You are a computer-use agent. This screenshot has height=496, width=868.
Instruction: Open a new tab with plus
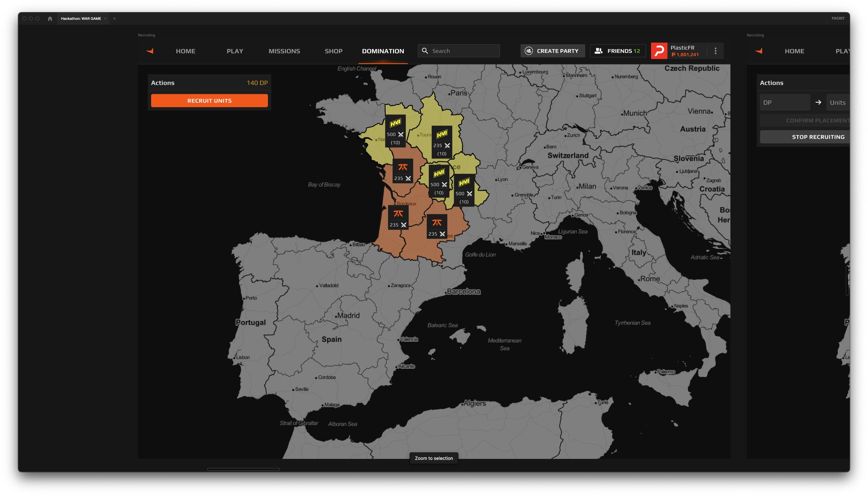pos(114,19)
